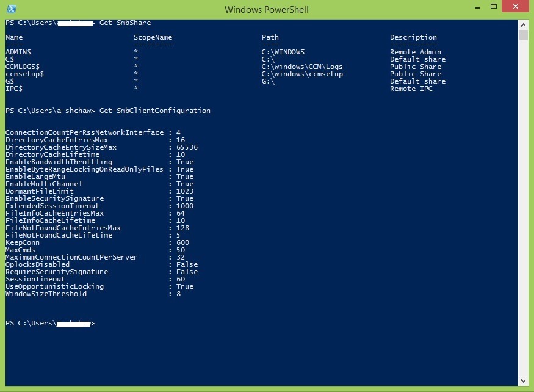Click the EnableBandwidthThrottling property

[59, 162]
